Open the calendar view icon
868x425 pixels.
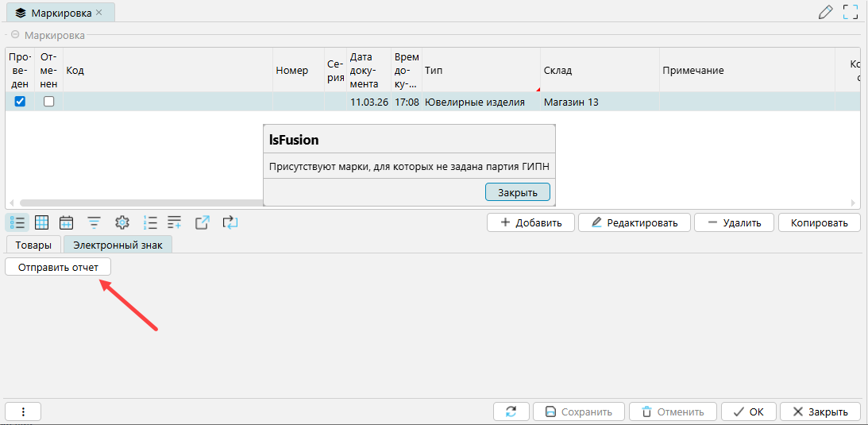pyautogui.click(x=67, y=222)
